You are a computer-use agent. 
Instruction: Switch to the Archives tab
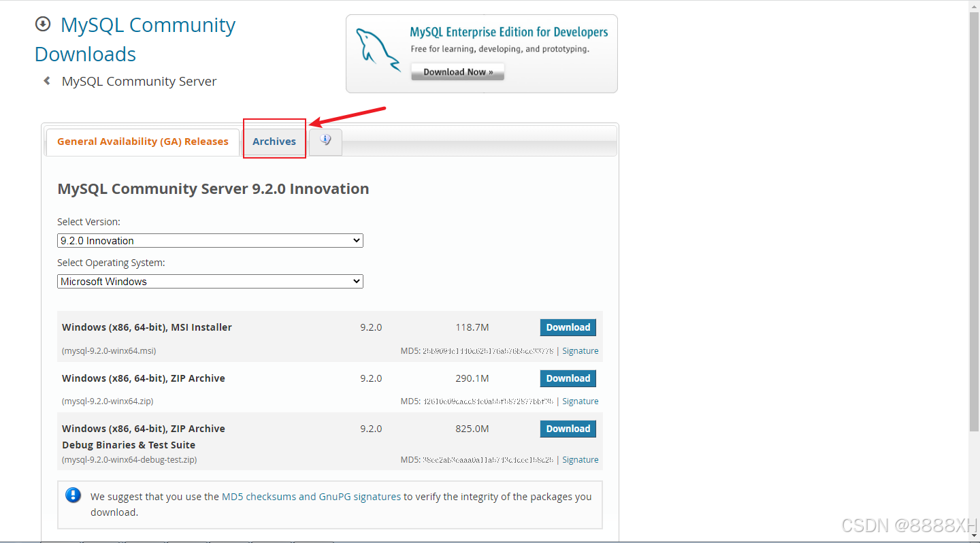[x=274, y=142]
